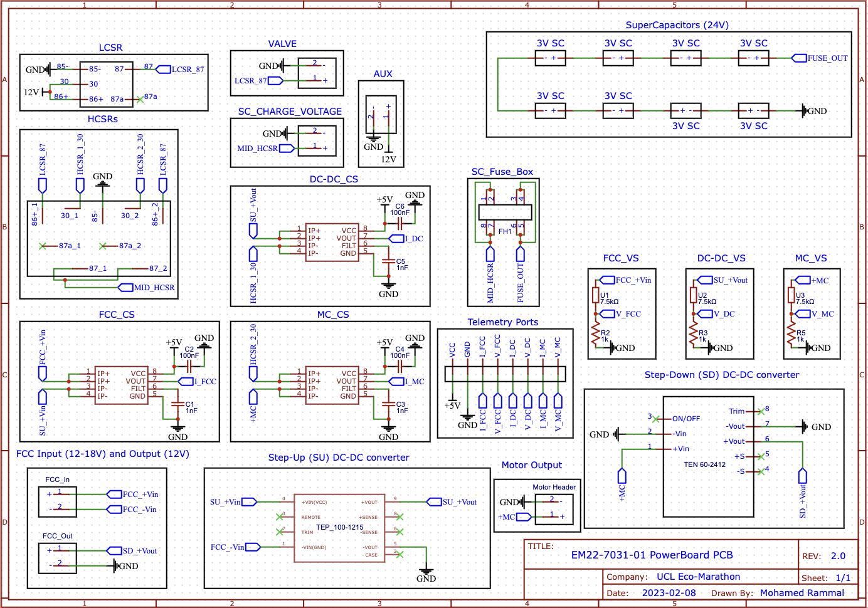The width and height of the screenshot is (868, 608).
Task: Click the SC_CHARGE_VOLTAGE title
Action: [290, 112]
